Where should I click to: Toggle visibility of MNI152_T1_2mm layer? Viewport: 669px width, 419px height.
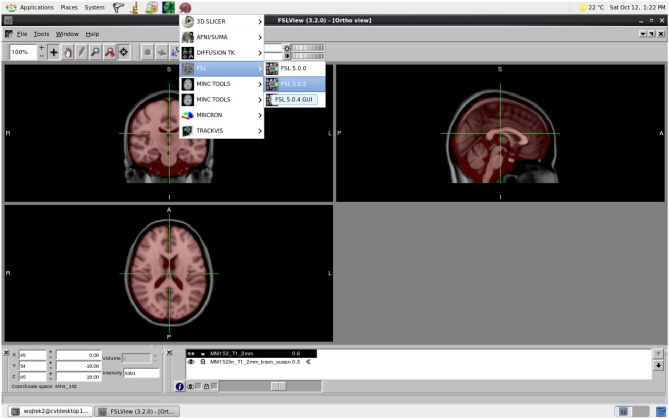click(x=190, y=353)
